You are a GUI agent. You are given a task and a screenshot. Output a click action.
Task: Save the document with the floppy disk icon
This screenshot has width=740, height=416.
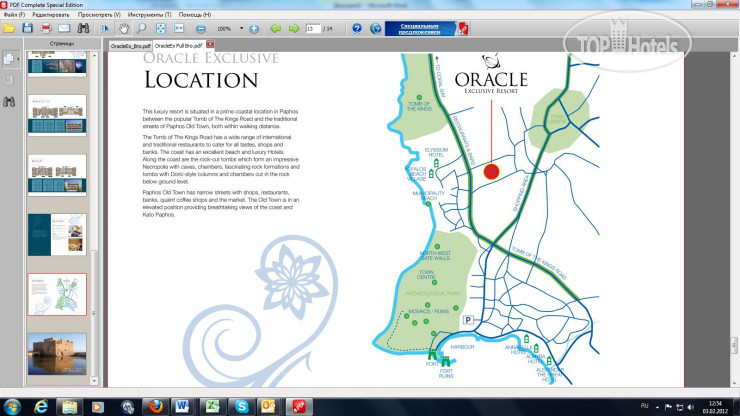(x=27, y=28)
